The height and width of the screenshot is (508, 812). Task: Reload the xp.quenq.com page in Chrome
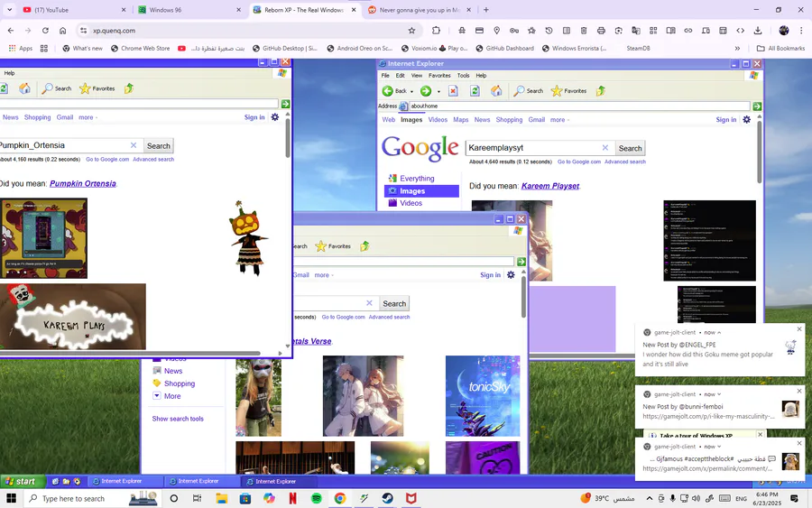[45, 31]
